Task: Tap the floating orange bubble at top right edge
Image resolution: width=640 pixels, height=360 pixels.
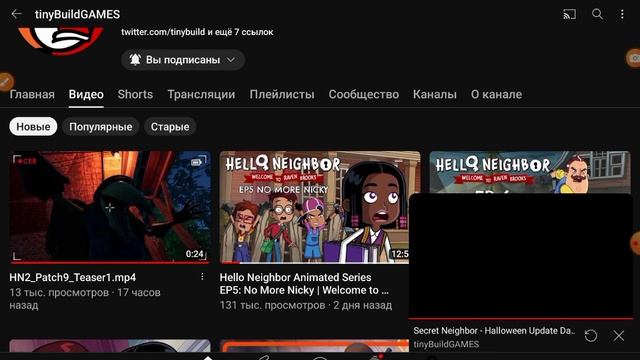Action: click(633, 58)
